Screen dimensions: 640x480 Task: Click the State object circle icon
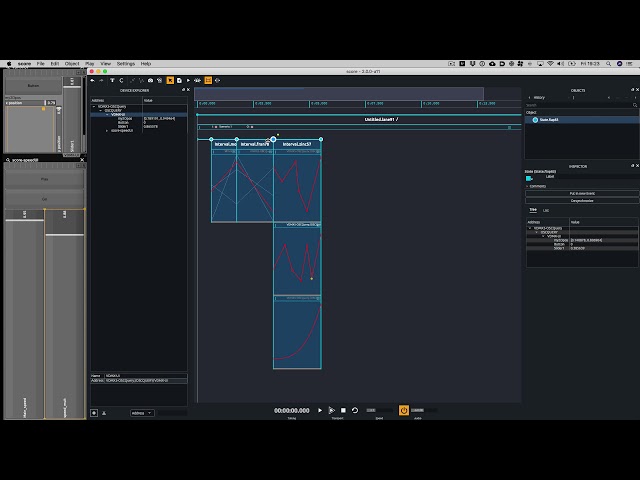click(535, 120)
